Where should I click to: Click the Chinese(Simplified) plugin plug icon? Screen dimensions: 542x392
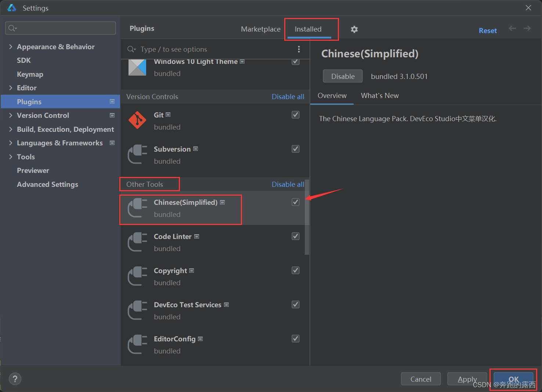coord(137,207)
